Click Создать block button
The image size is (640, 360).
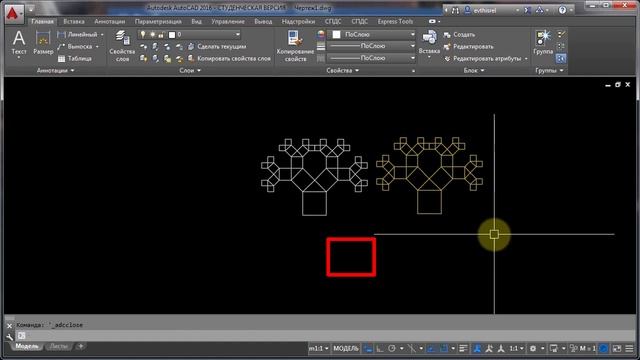pyautogui.click(x=460, y=35)
